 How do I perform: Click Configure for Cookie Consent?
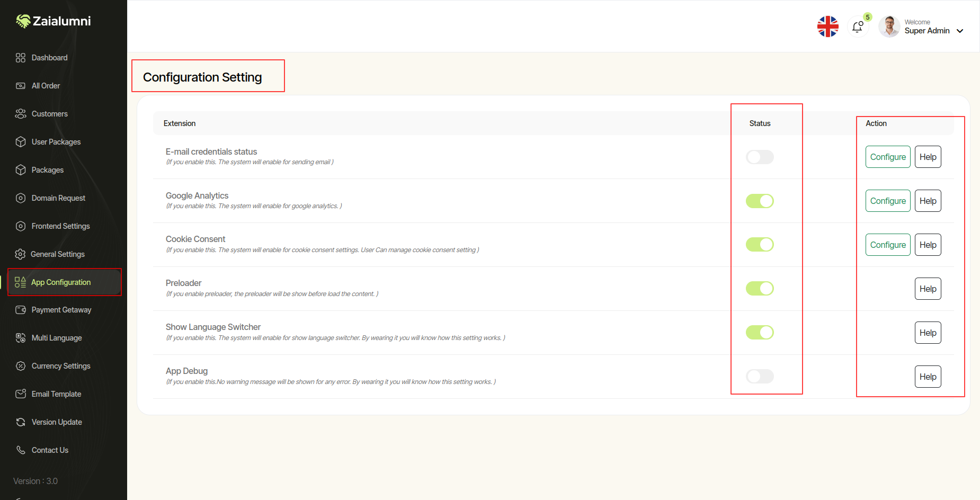click(887, 244)
